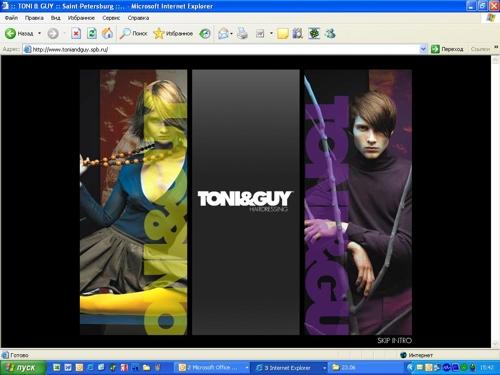Expand the Mail button dropdown arrow
The image size is (500, 375).
click(x=231, y=33)
